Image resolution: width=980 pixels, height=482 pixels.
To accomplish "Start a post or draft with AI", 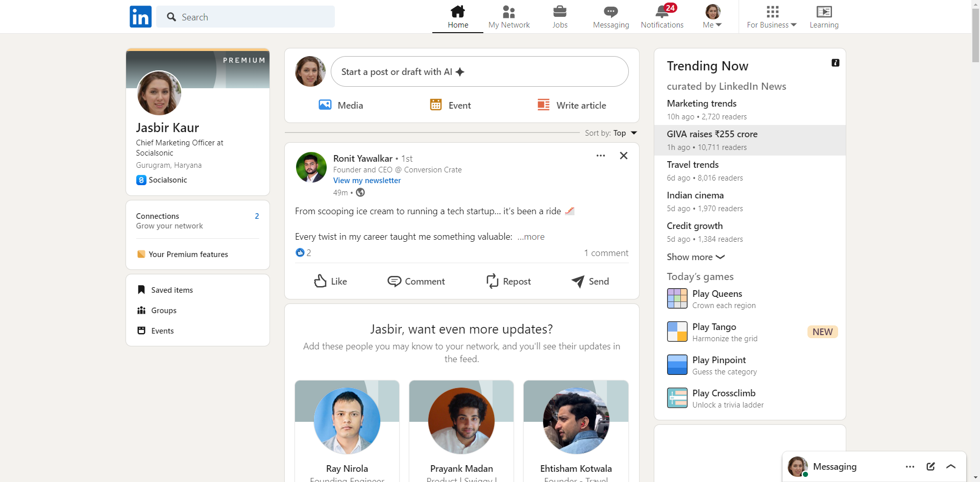I will 479,71.
